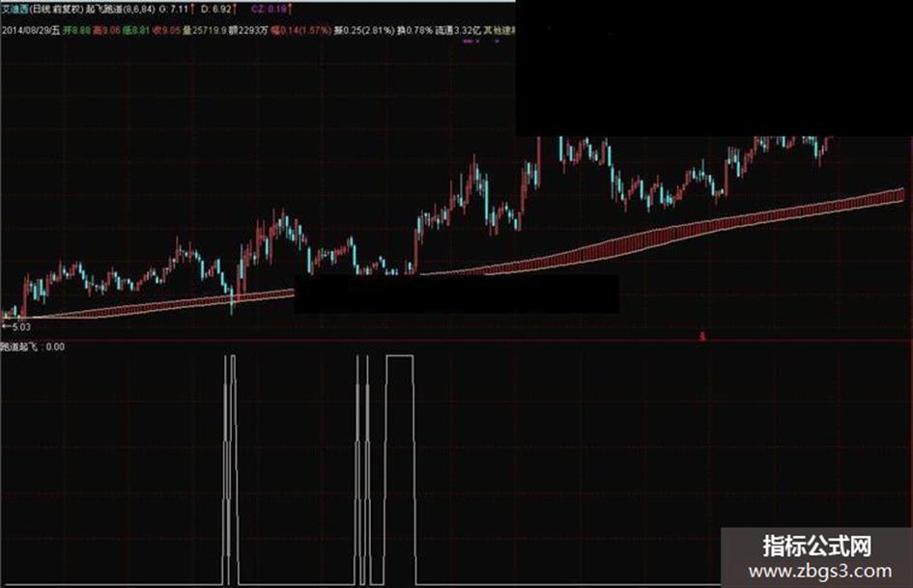
Task: Click the sub-indicator label 跑道起飞 : 0.00
Action: pos(33,347)
